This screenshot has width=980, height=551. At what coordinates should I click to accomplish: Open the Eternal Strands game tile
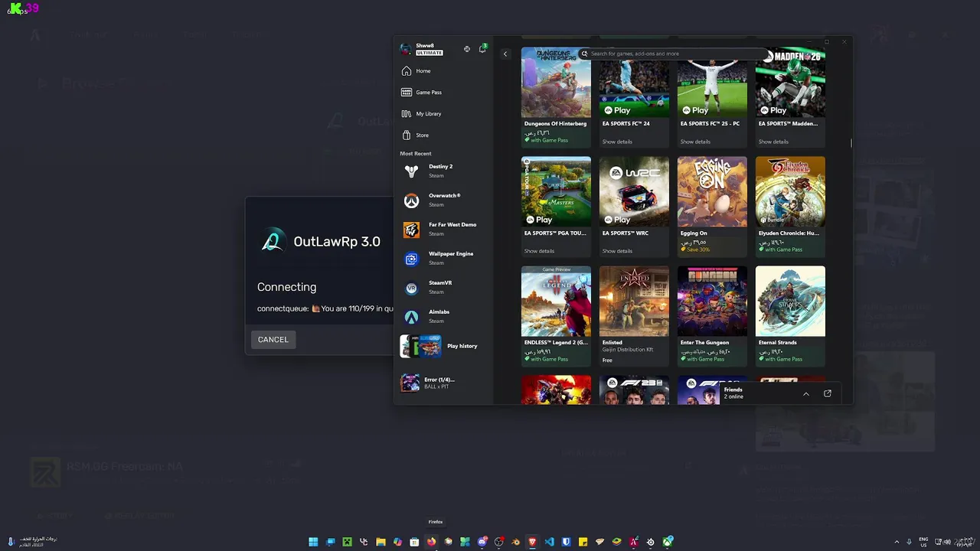(x=790, y=316)
